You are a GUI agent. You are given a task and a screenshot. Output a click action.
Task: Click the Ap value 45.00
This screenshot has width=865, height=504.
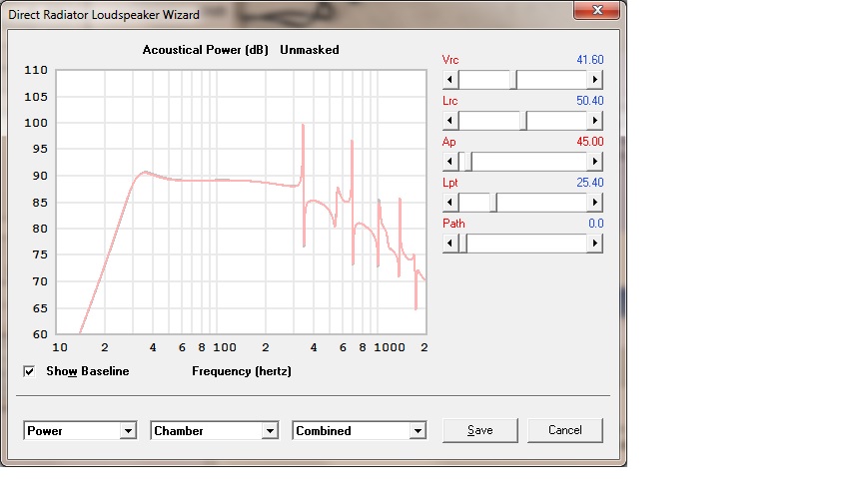[589, 141]
